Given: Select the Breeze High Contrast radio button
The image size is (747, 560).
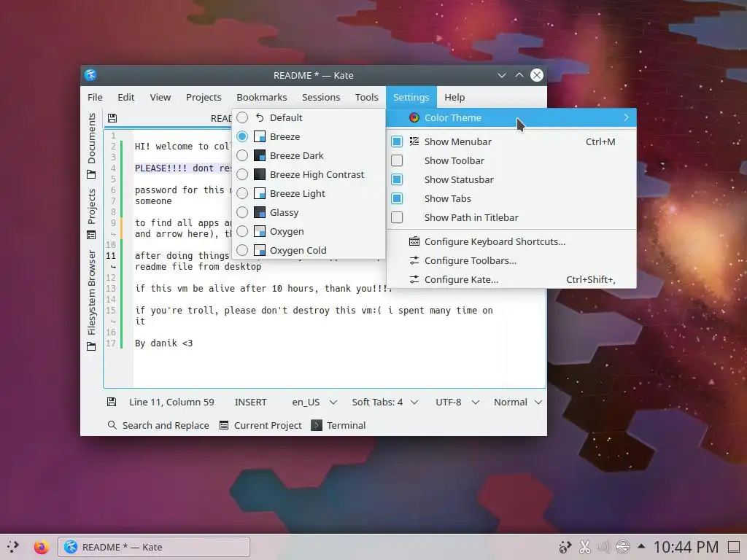Looking at the screenshot, I should pos(242,175).
